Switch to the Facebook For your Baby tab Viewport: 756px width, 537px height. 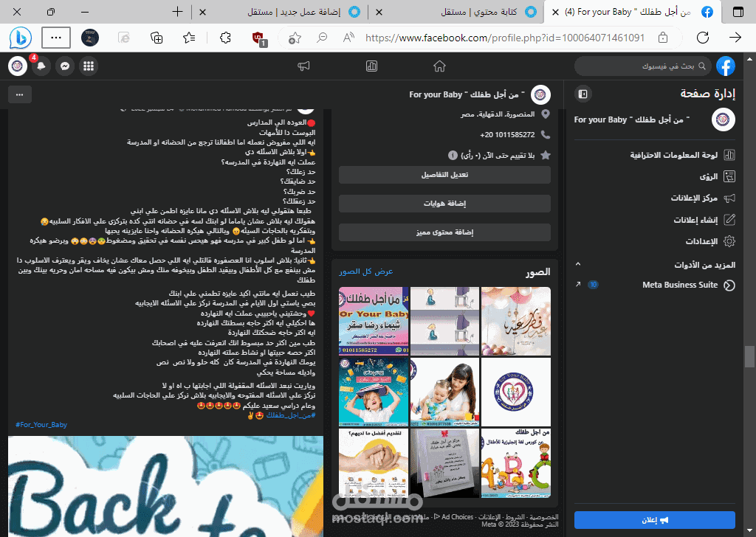(633, 12)
